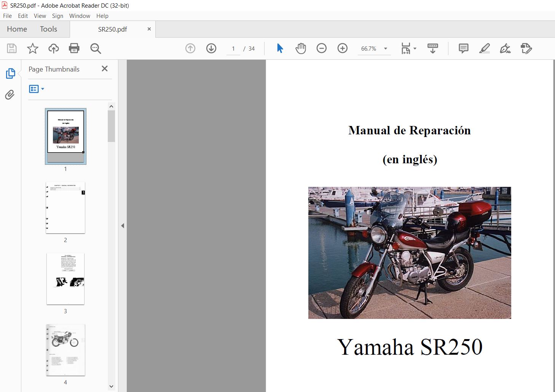Go to next page arrow
This screenshot has width=555, height=392.
[211, 48]
